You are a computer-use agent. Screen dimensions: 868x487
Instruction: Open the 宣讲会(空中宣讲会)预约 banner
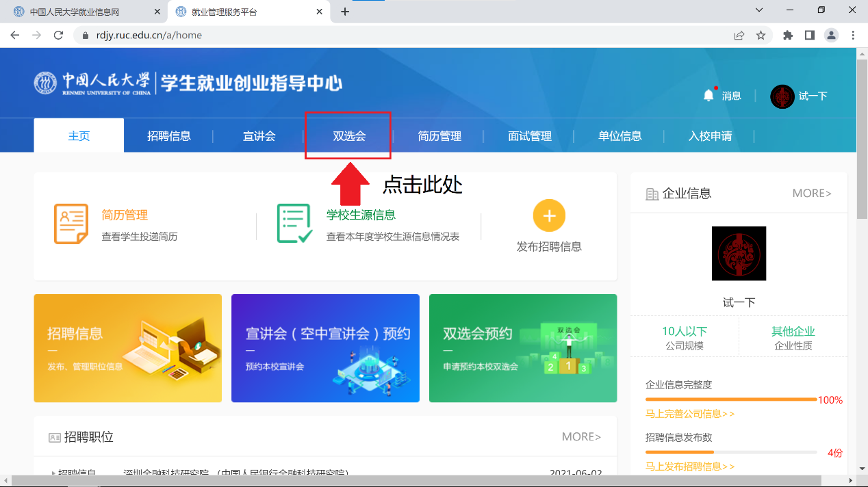[x=325, y=348]
